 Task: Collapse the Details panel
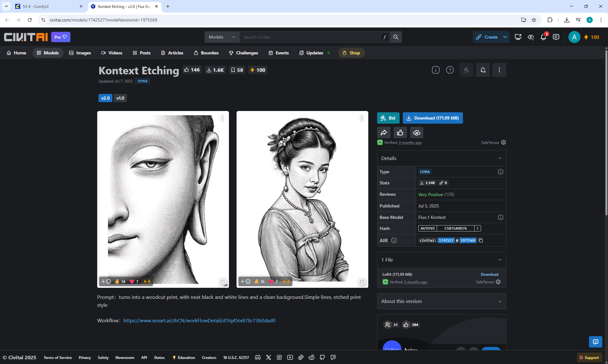coord(500,158)
